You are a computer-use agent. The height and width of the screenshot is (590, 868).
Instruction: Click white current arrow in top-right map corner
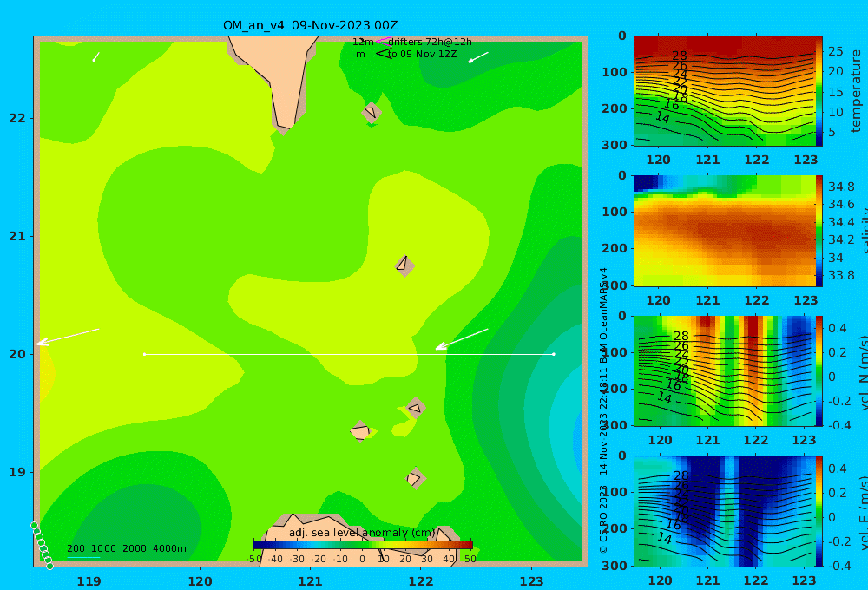(x=478, y=57)
